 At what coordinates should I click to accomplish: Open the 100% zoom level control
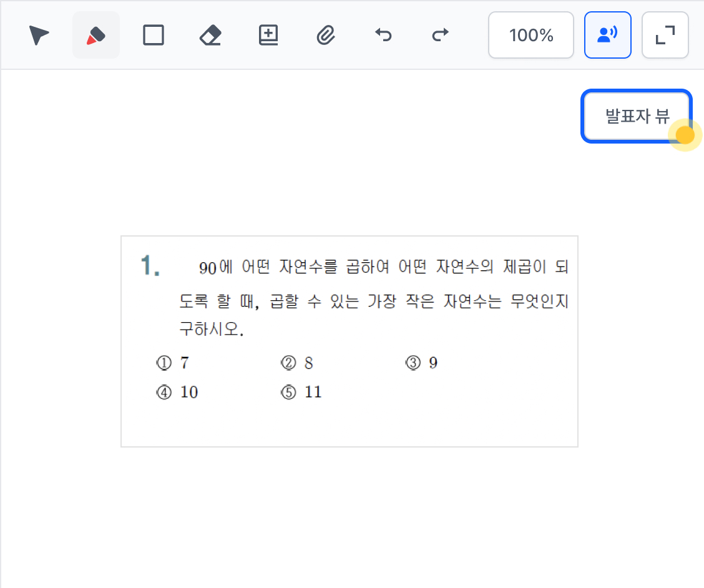click(x=531, y=35)
